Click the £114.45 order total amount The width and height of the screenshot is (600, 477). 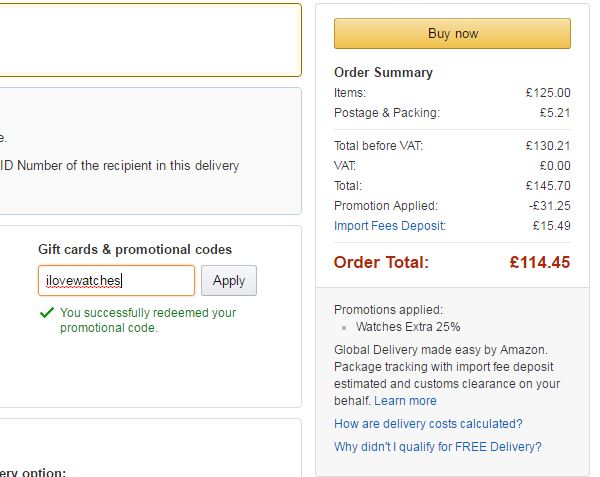pos(539,263)
